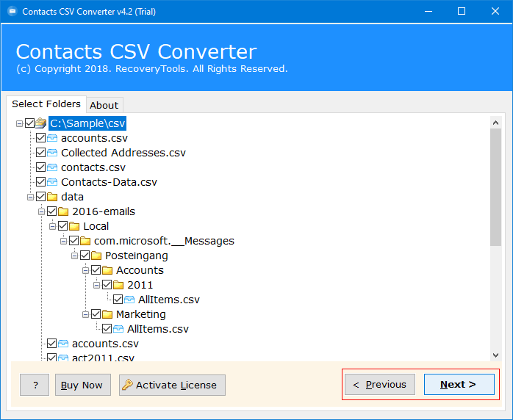Select AllItems.csv label under Marketing
Viewport: 513px width, 420px height.
pyautogui.click(x=158, y=329)
